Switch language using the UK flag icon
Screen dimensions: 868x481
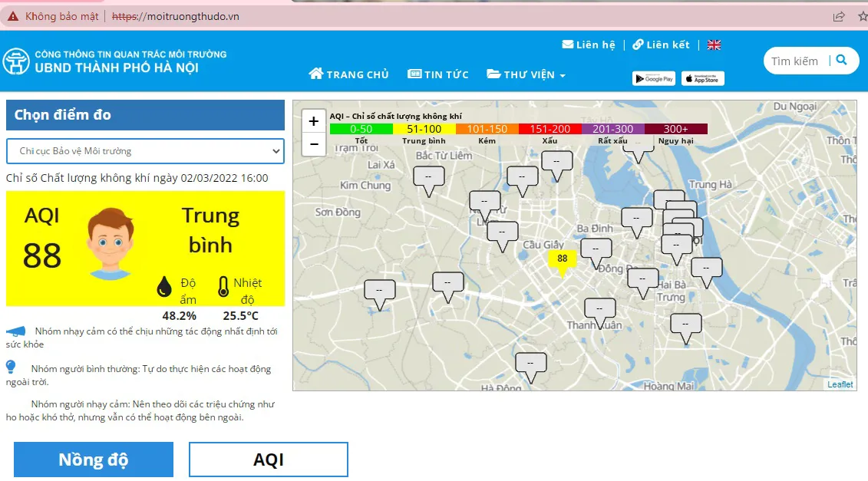pyautogui.click(x=714, y=44)
